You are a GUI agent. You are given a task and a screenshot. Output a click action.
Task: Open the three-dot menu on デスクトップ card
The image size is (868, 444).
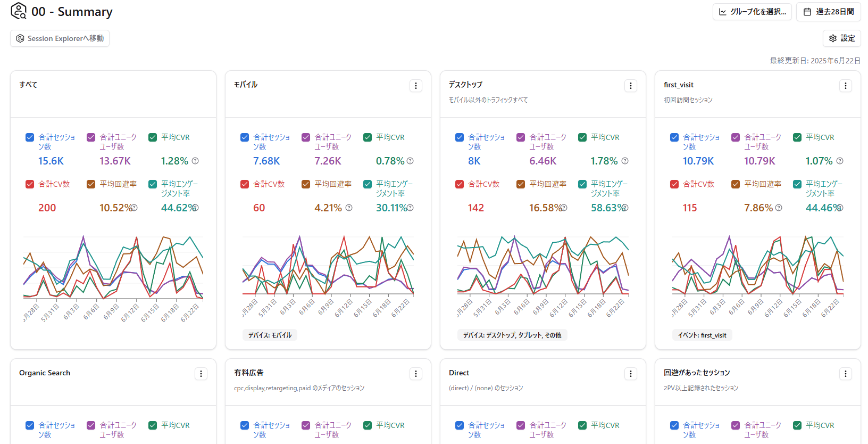point(631,86)
